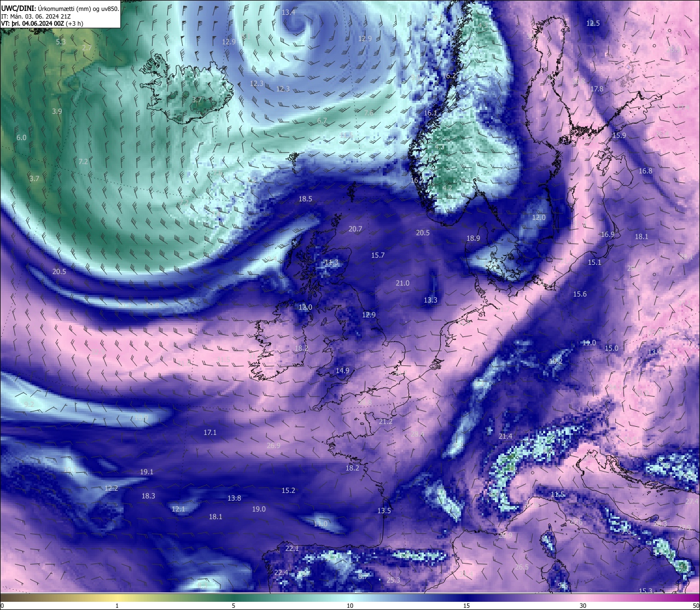The height and width of the screenshot is (610, 700).
Task: Click the 6.7 value on the map
Action: 322,121
